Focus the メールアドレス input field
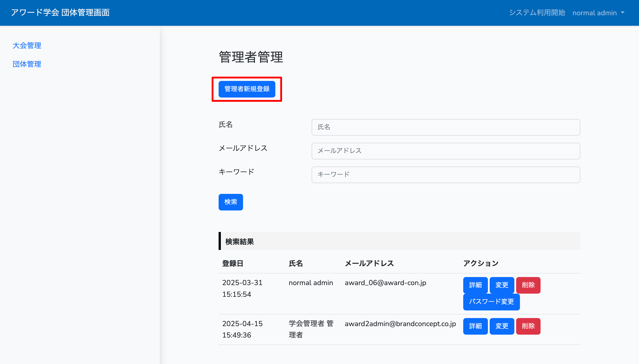This screenshot has height=364, width=639. pos(446,151)
